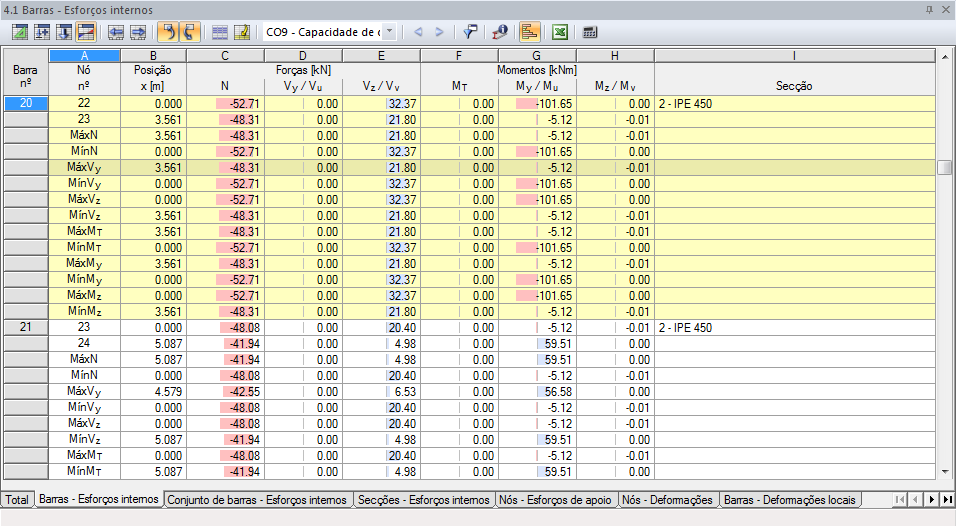Screen dimensions: 956x527
Task: Open the Total tab
Action: pyautogui.click(x=17, y=500)
